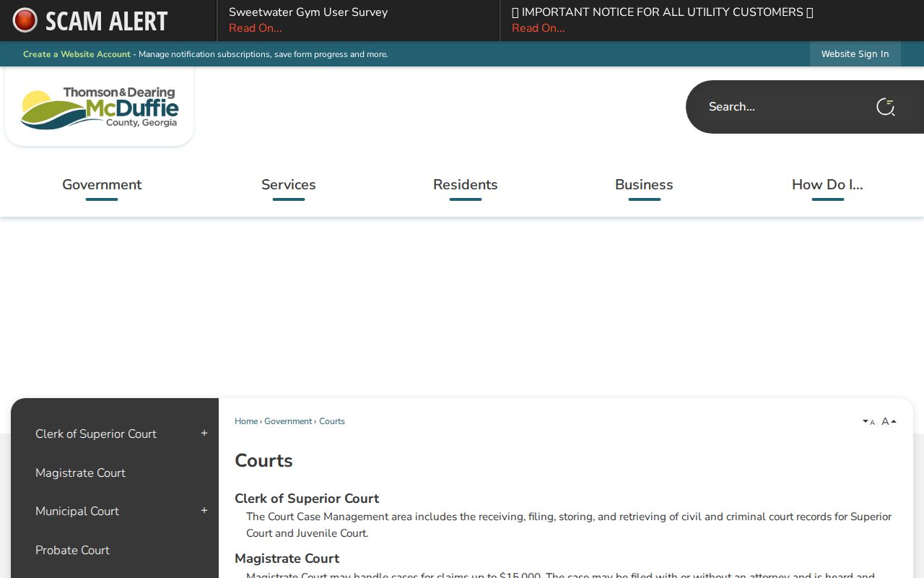The image size is (924, 578).
Task: Decrease the font size with small A icon
Action: tap(868, 422)
